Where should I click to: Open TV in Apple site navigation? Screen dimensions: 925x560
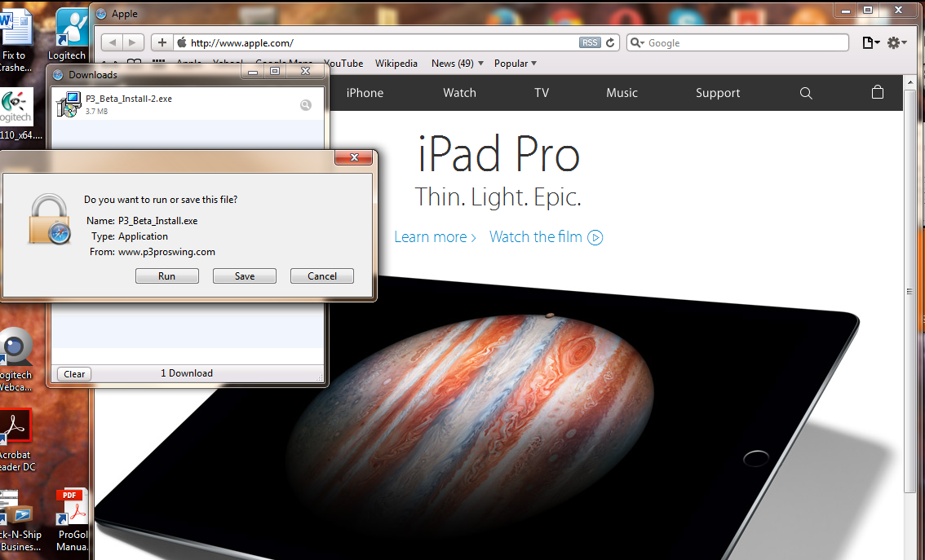[542, 93]
